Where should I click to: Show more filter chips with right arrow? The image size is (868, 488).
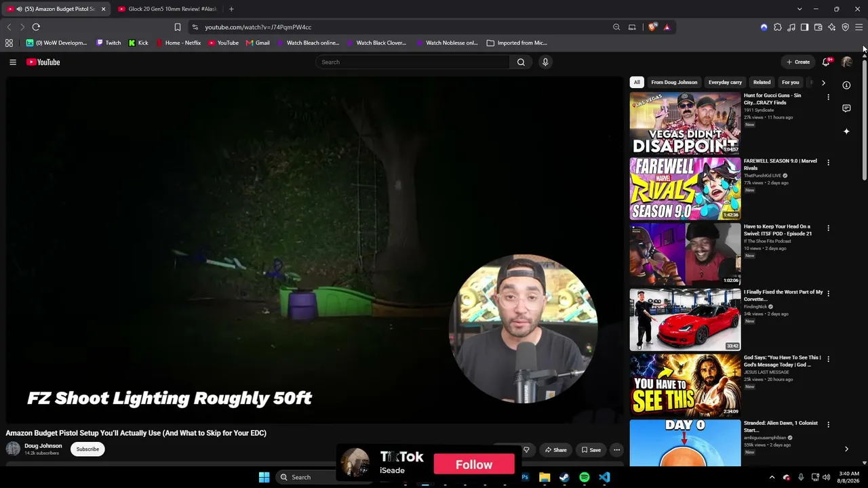tap(823, 83)
